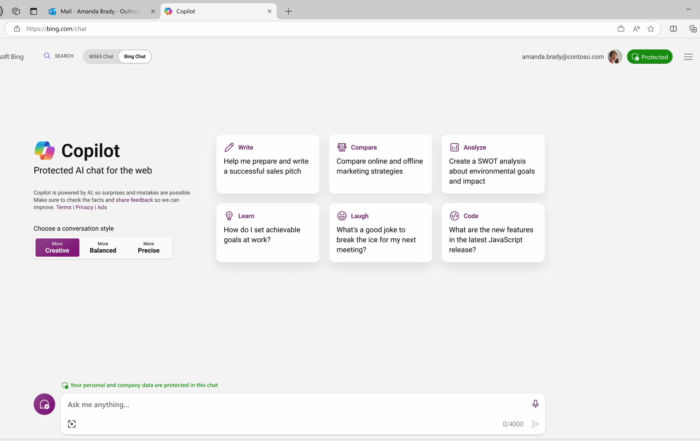Click the site lock icon in address bar
This screenshot has width=700, height=441.
point(17,29)
